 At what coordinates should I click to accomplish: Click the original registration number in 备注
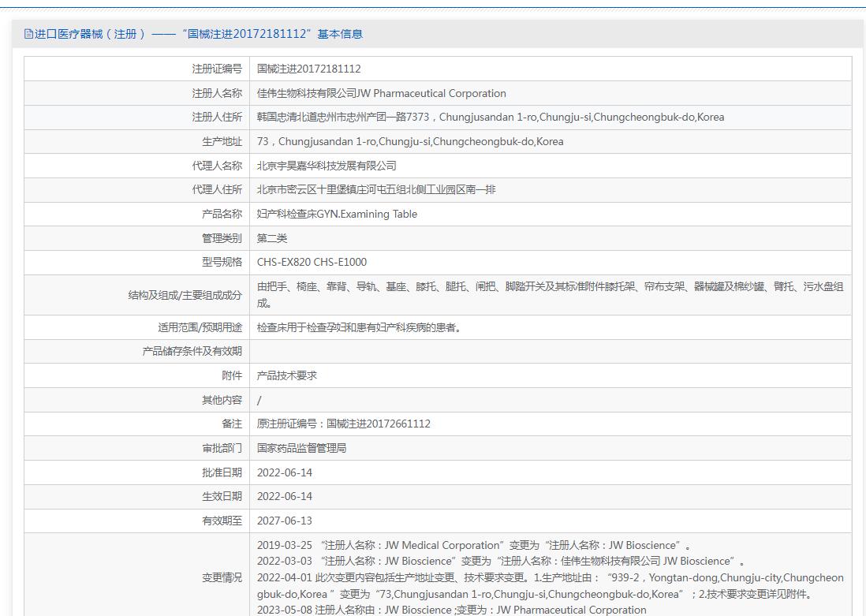coord(344,424)
